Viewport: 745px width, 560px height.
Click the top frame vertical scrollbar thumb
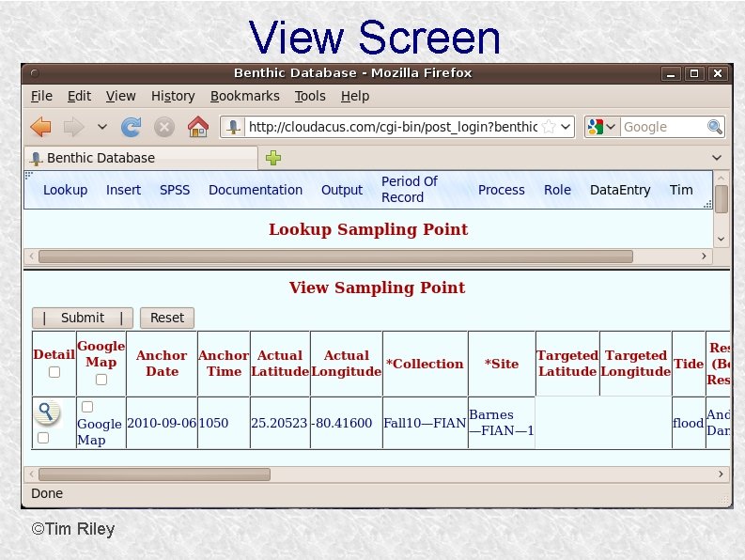point(722,199)
